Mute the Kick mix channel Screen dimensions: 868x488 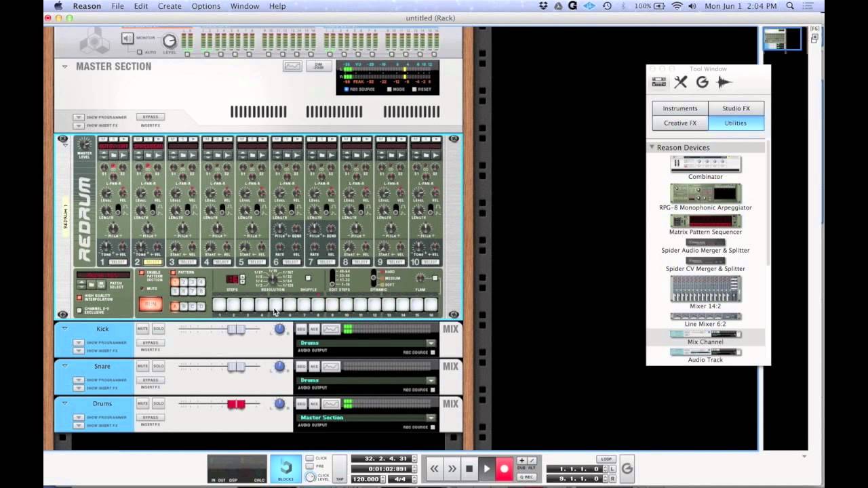142,329
